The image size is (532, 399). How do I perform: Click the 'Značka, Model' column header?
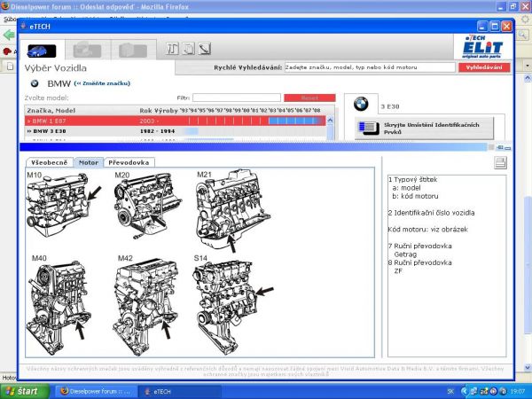51,111
